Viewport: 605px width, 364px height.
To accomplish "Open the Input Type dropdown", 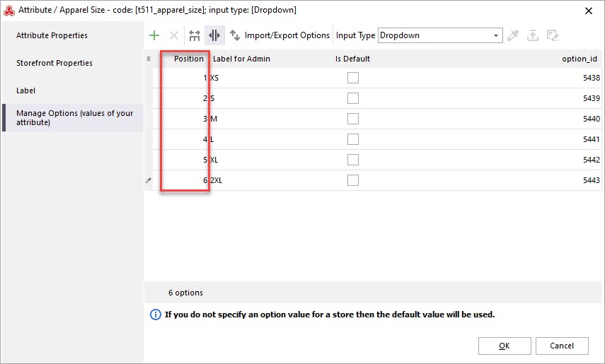I will (x=440, y=35).
